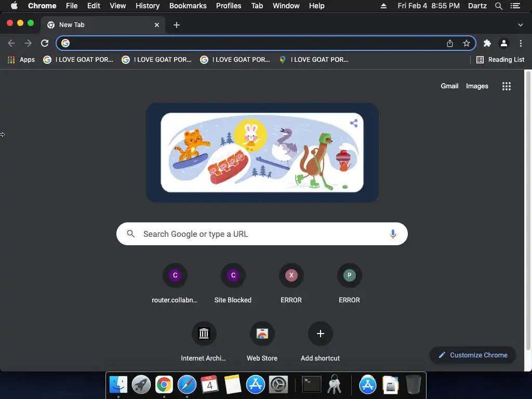This screenshot has width=532, height=399.
Task: Open the File menu
Action: click(x=72, y=6)
